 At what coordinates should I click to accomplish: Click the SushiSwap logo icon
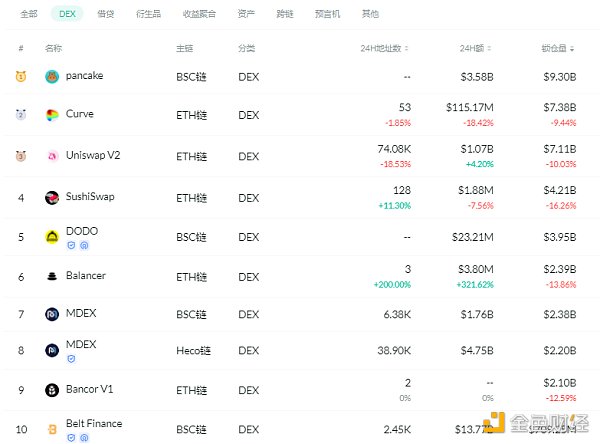click(x=52, y=198)
